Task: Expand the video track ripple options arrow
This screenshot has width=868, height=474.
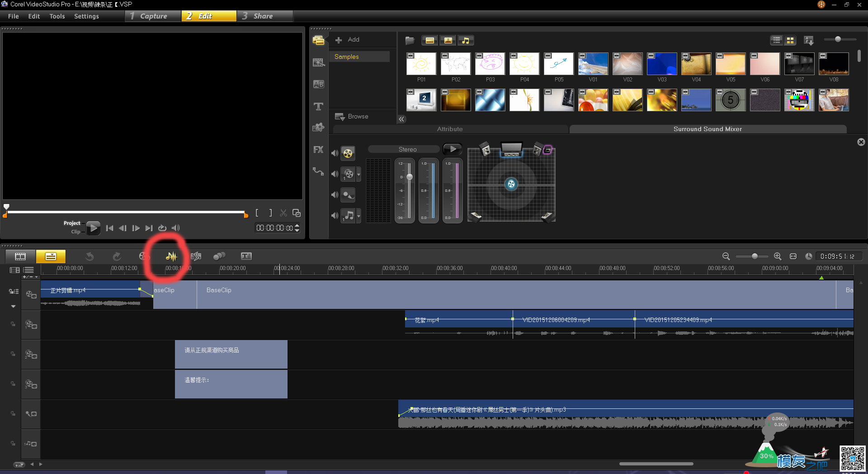Action: pos(13,307)
